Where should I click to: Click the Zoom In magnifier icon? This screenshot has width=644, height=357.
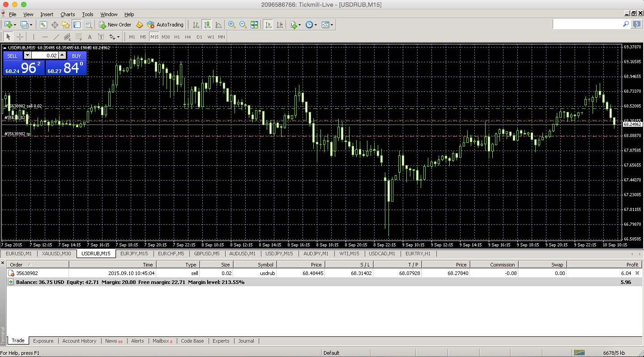[231, 25]
